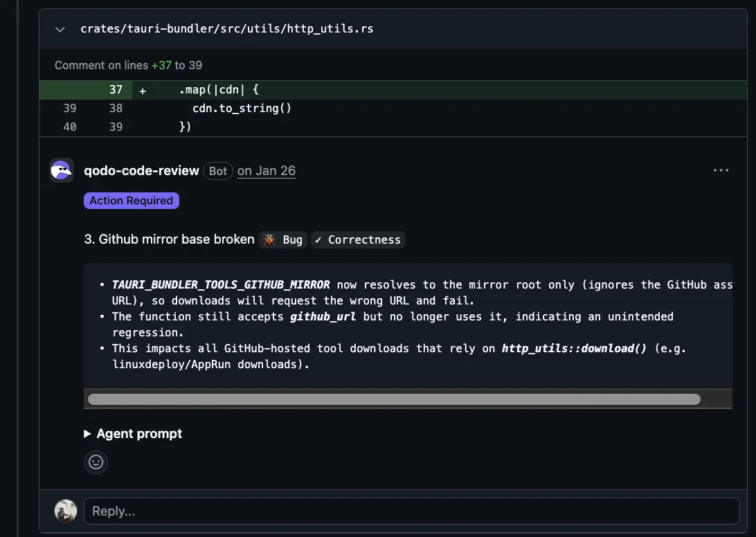Click old line number 39 in diff

(x=70, y=109)
